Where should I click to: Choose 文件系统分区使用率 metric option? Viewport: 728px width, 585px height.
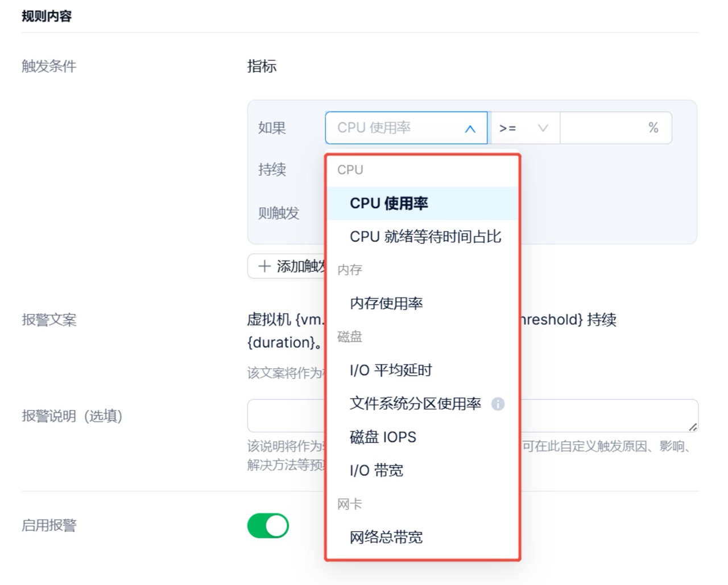(415, 404)
